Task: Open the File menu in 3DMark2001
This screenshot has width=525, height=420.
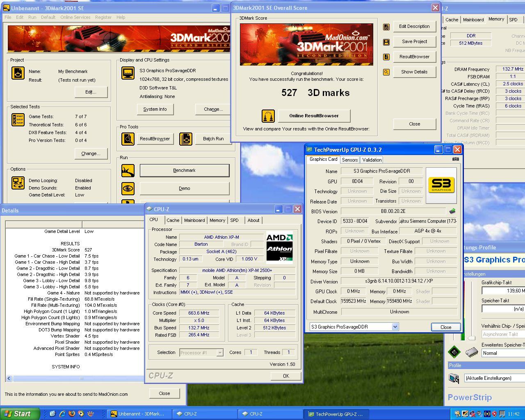Action: coord(8,17)
